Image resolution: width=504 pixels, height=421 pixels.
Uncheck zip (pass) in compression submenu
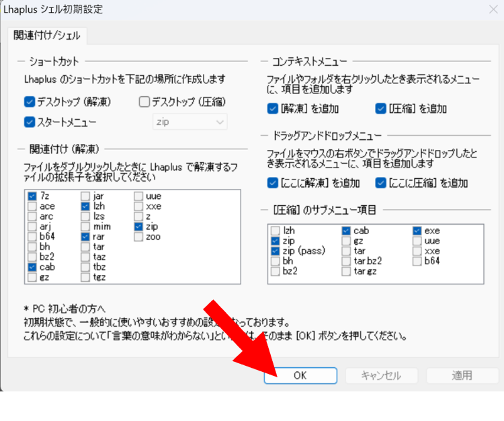coord(275,251)
